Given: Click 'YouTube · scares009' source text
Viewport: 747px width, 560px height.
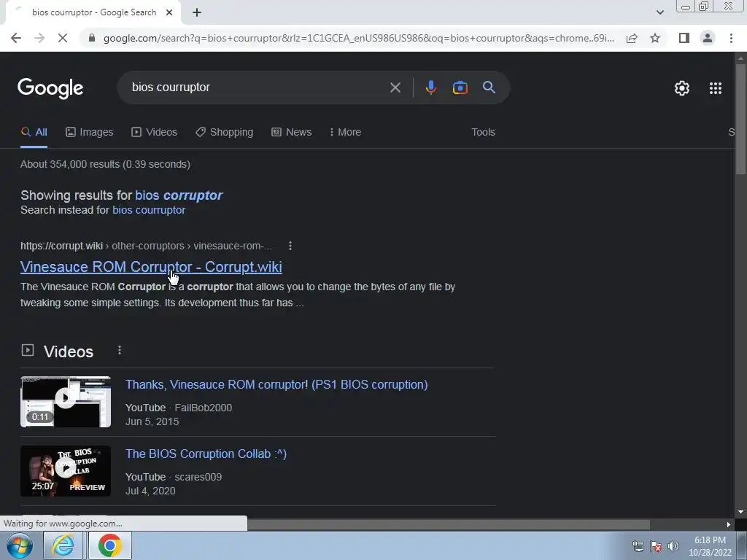Looking at the screenshot, I should (x=174, y=477).
